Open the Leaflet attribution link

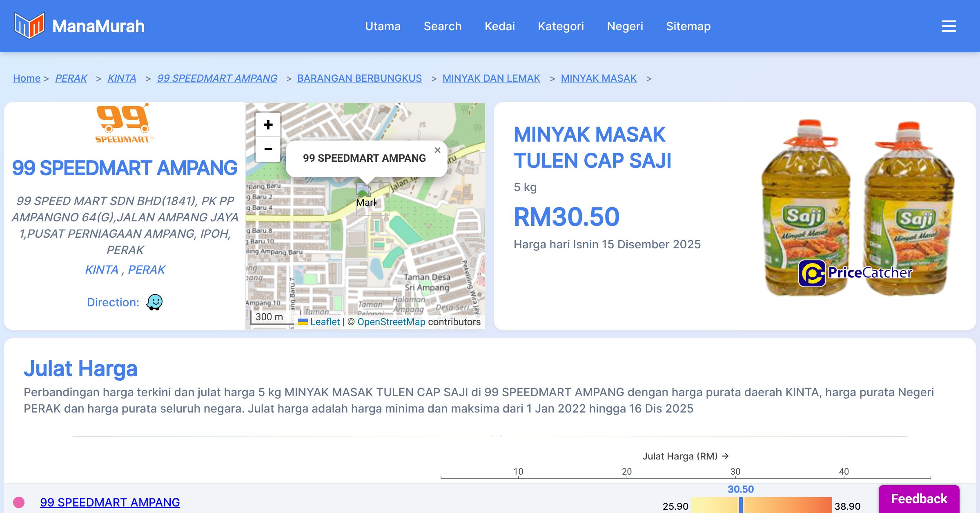coord(325,322)
